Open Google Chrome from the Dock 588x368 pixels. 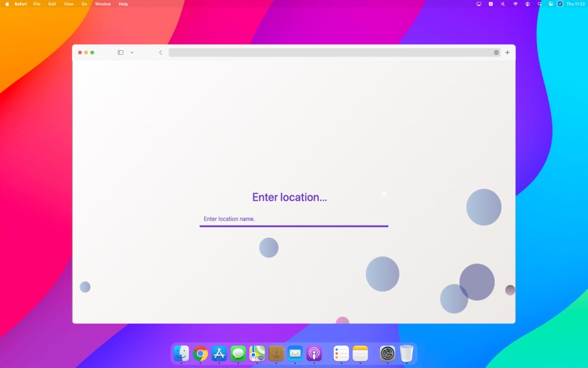click(x=199, y=354)
